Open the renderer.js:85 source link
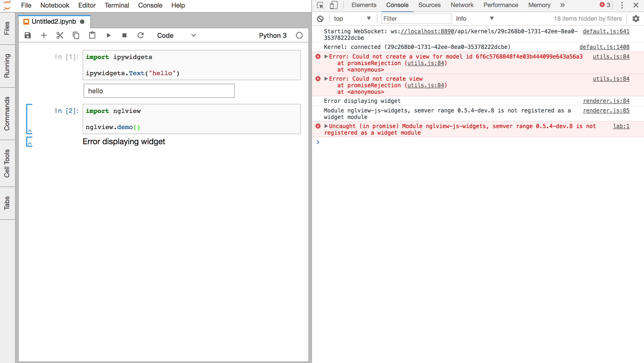Image resolution: width=644 pixels, height=363 pixels. (x=606, y=110)
